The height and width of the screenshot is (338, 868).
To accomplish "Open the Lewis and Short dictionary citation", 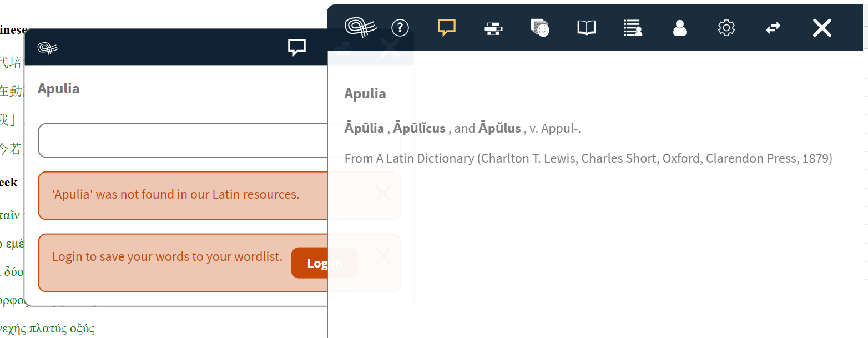I will 588,158.
